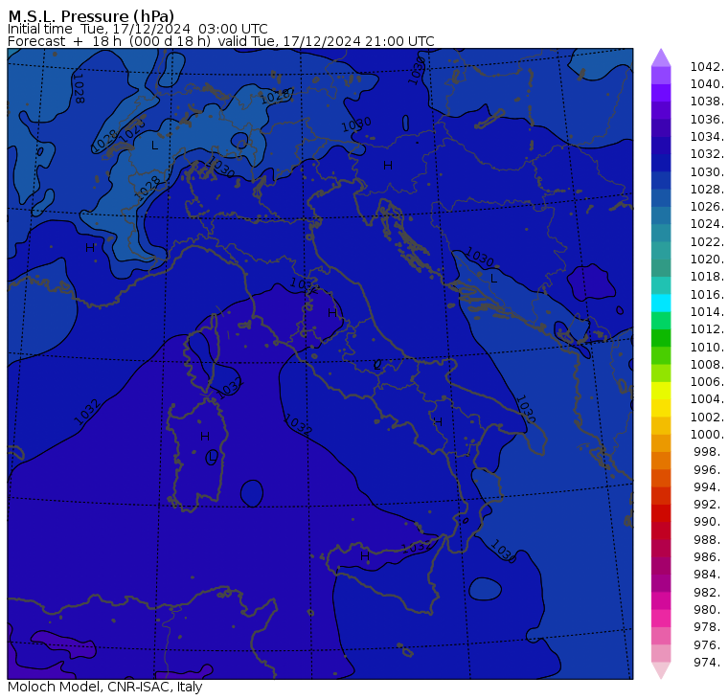Click the '1030.' legend label
This screenshot has width=728, height=700.
coord(707,171)
